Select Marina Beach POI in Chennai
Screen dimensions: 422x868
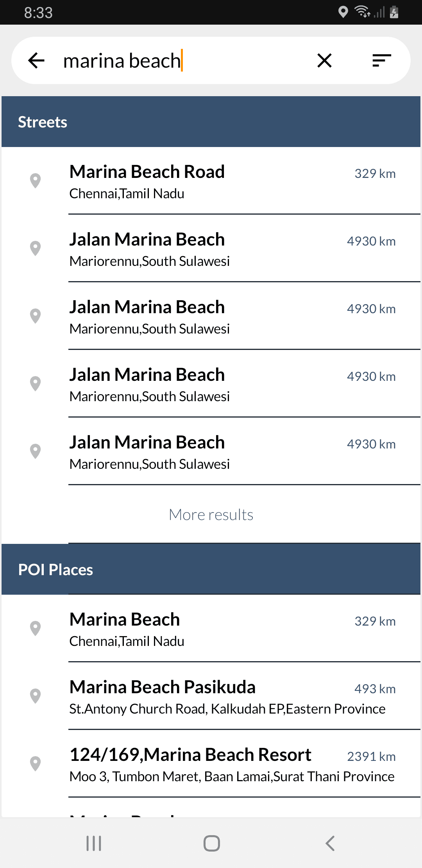125,629
